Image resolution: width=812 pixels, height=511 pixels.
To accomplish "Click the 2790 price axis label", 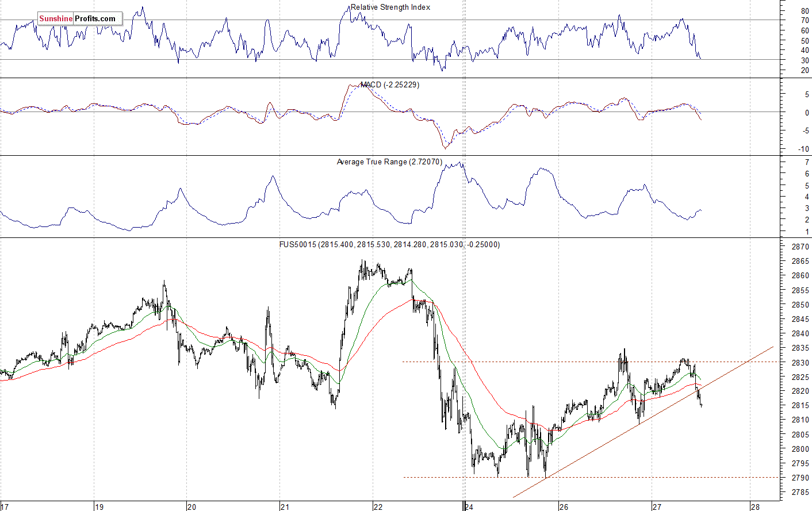I will (x=800, y=478).
